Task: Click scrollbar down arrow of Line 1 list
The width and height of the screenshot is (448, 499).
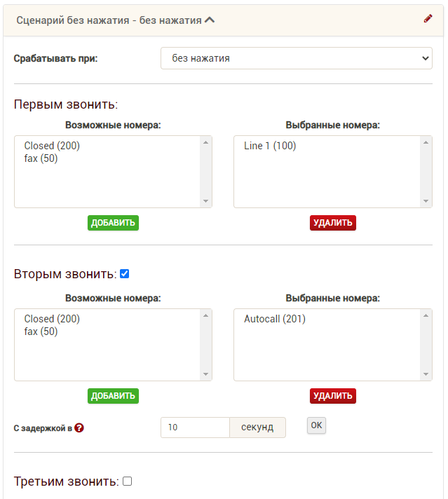Action: pyautogui.click(x=426, y=201)
